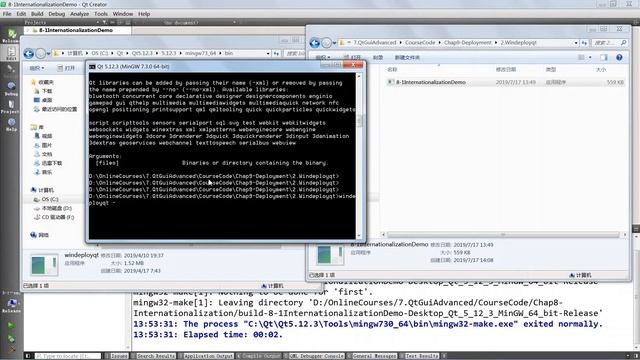Click the windeployqt file thumbnail in details pane
Viewport: 640px width, 360px height.
[44, 265]
